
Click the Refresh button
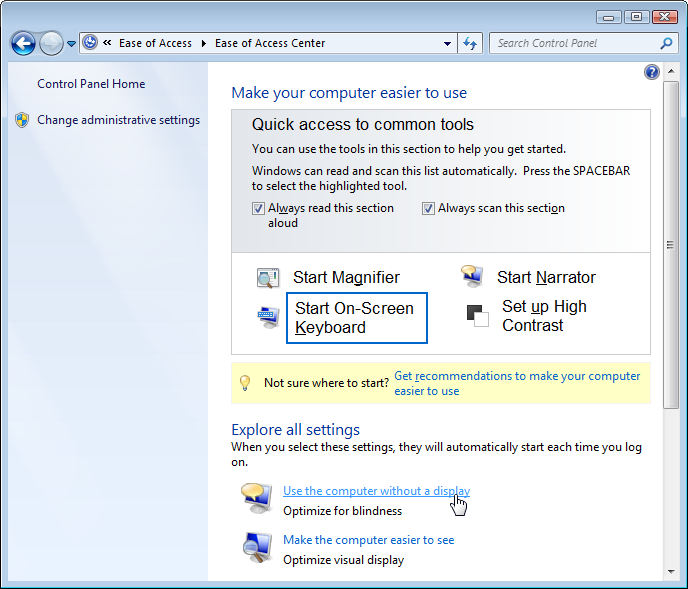click(x=470, y=43)
